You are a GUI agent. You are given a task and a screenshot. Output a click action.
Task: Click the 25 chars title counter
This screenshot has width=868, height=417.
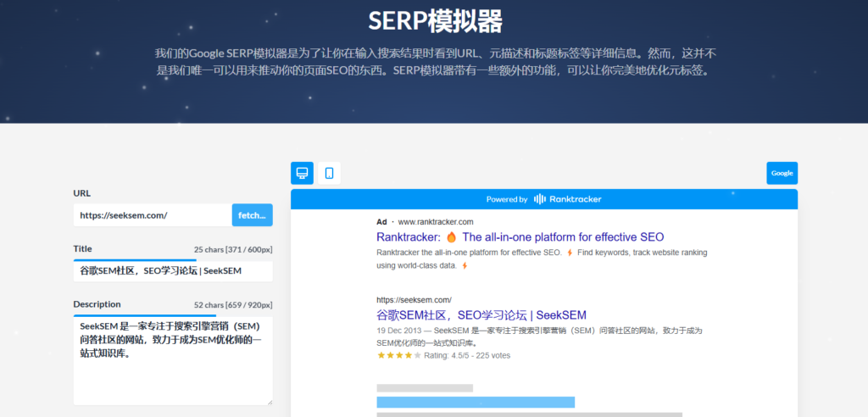pyautogui.click(x=233, y=250)
